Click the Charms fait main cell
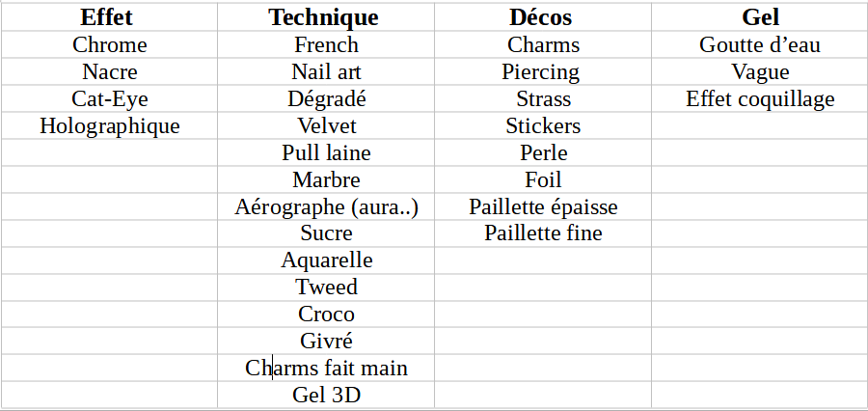Viewport: 868px width, 411px height. click(326, 369)
